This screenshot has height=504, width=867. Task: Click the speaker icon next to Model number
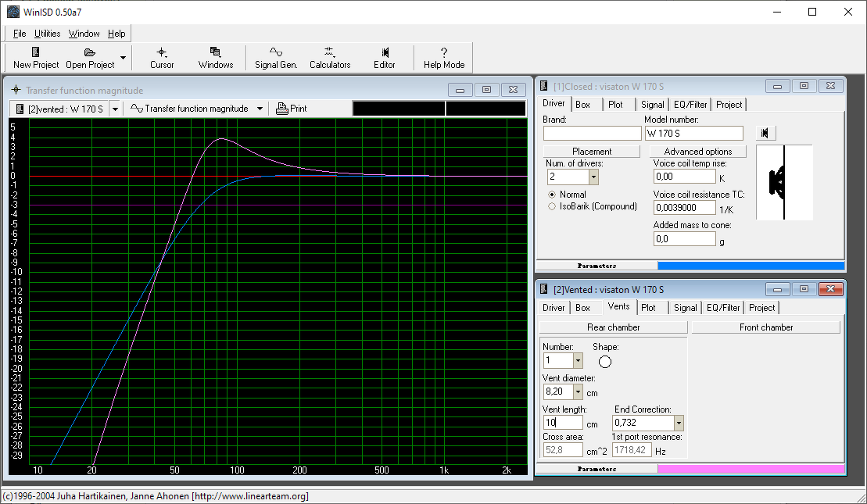[x=765, y=133]
